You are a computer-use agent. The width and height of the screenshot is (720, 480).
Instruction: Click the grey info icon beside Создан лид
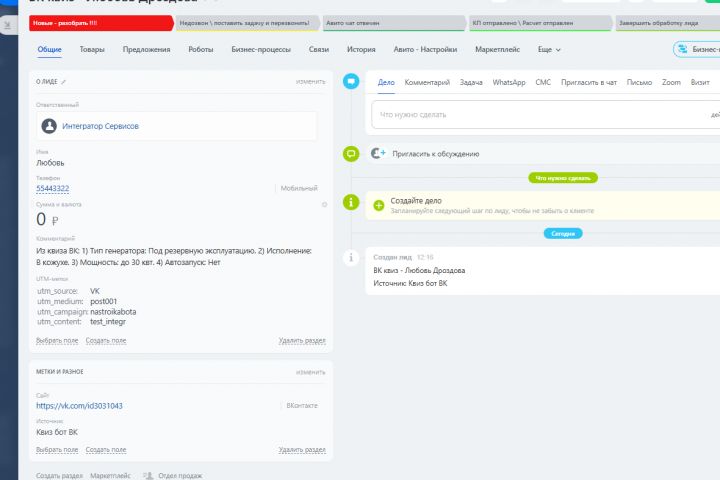click(351, 258)
